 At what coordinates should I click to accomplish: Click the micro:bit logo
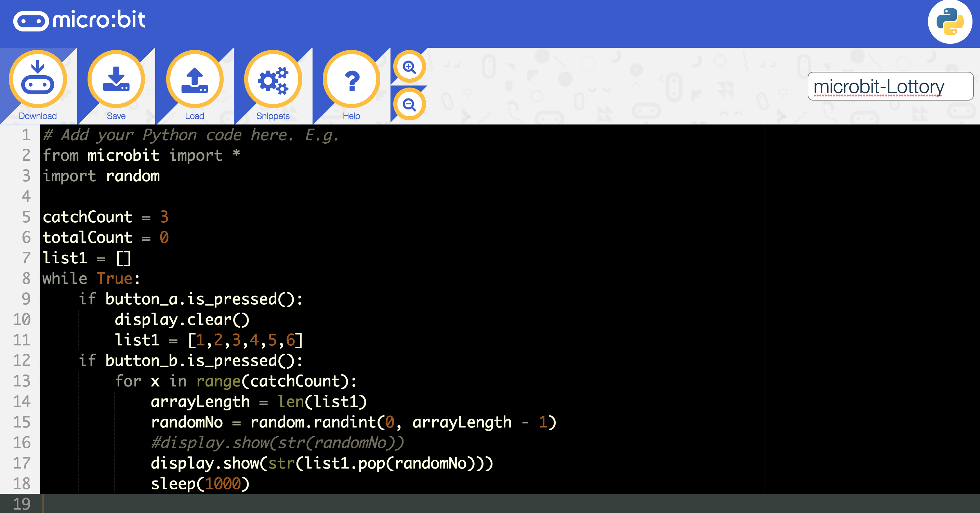point(79,20)
